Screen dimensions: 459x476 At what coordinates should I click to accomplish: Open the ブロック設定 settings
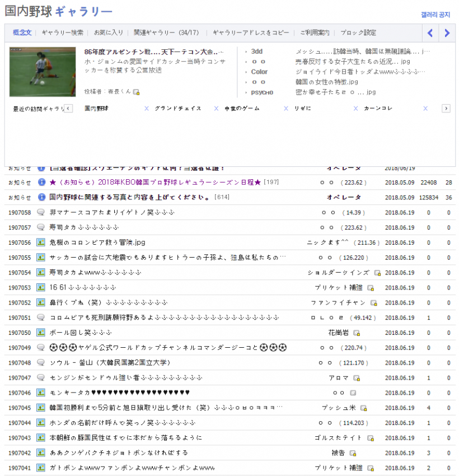[358, 33]
